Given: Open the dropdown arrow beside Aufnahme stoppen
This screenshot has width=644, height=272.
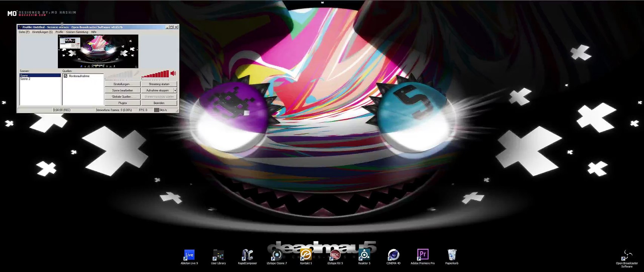Looking at the screenshot, I should pos(175,91).
